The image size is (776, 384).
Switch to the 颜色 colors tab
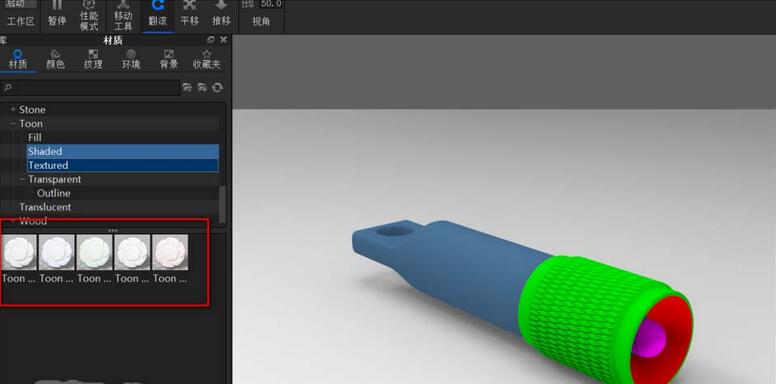tap(55, 59)
